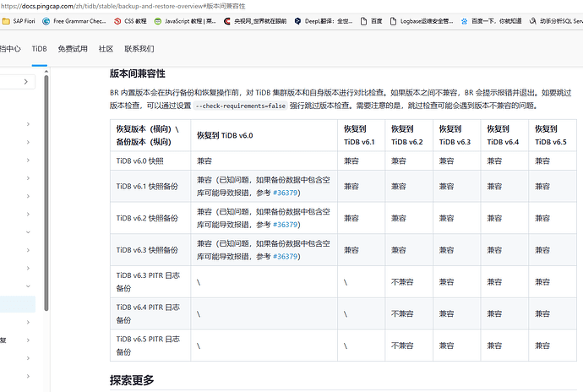Open the 动手分析SQL Server bookmark

556,21
